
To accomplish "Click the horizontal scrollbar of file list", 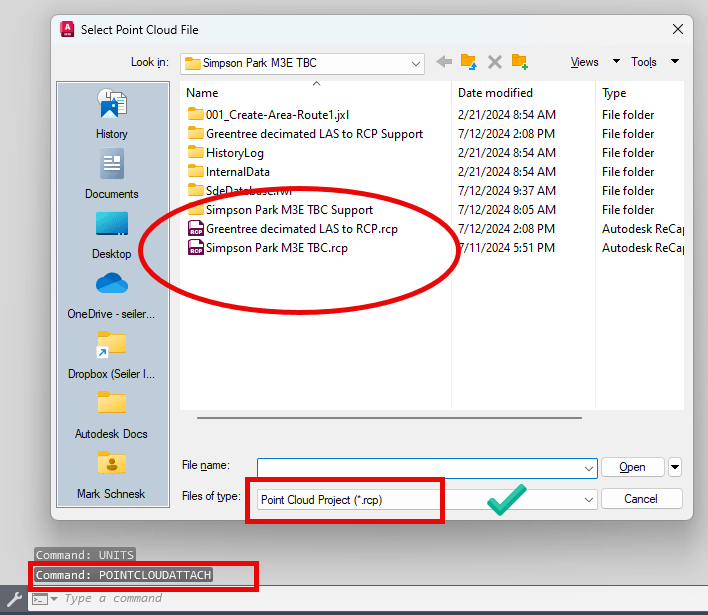I will point(389,418).
